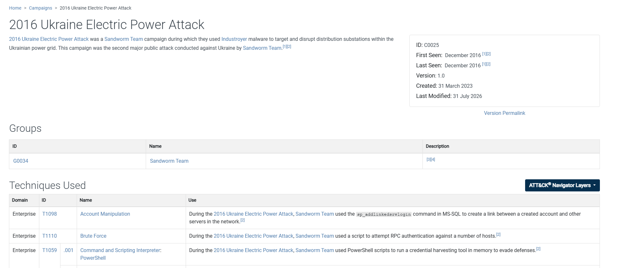
Task: Click the page title heading
Action: pos(107,25)
